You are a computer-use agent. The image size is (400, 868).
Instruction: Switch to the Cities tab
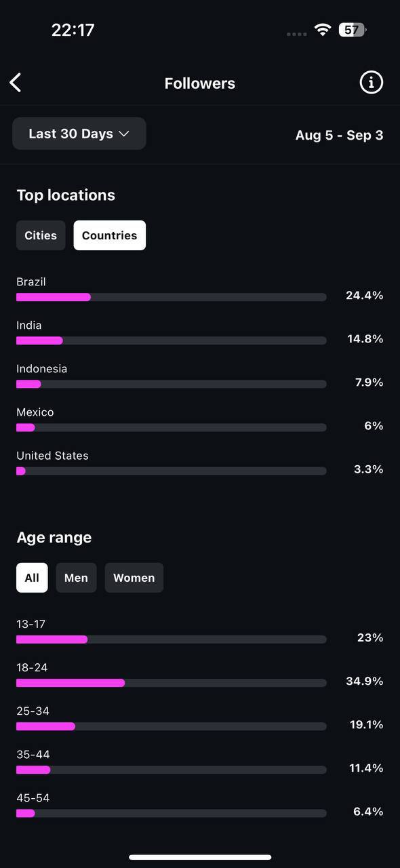point(41,235)
